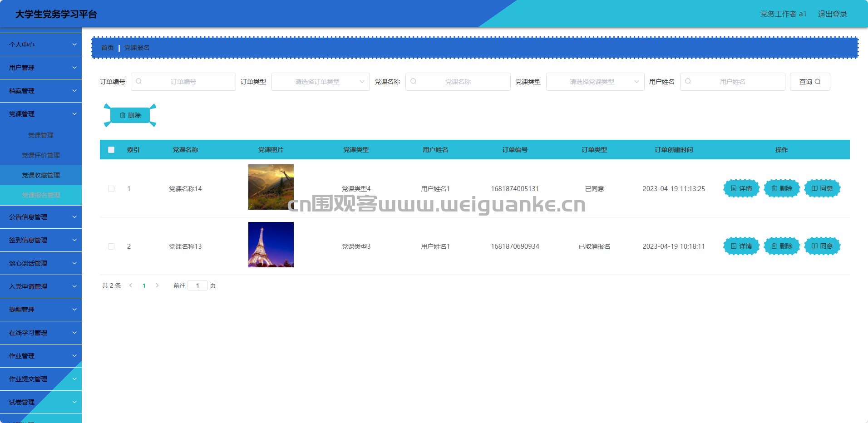Expand 入党申请管理 sidebar menu
The image size is (868, 423).
coord(41,286)
